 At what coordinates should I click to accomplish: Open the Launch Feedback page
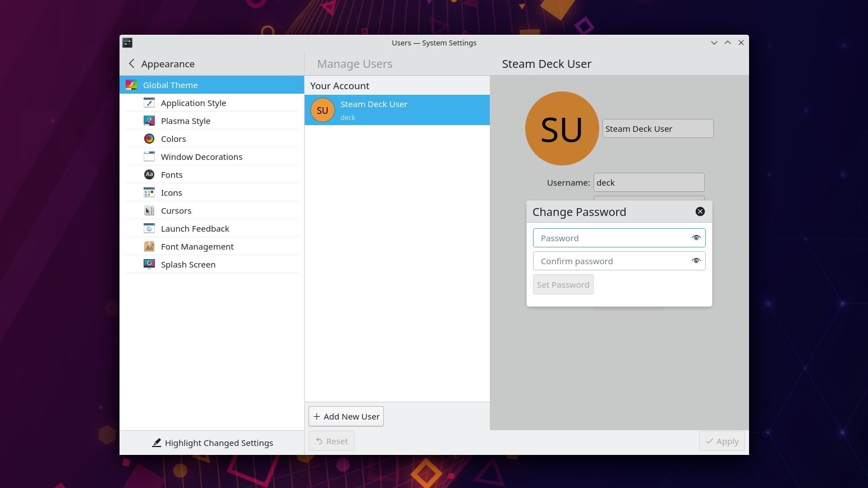[195, 229]
